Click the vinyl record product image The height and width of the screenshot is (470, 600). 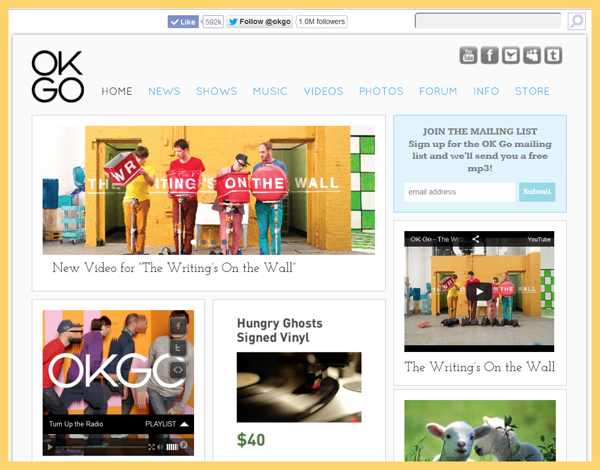point(299,387)
